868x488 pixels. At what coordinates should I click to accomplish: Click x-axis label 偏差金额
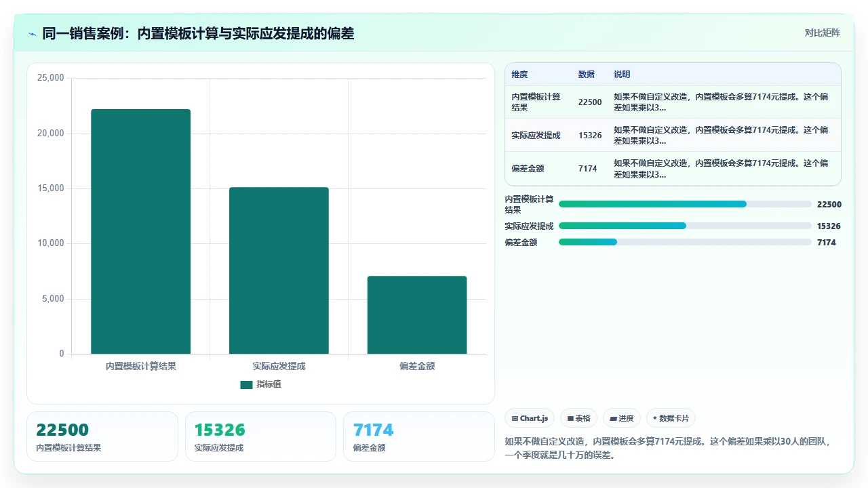click(417, 366)
